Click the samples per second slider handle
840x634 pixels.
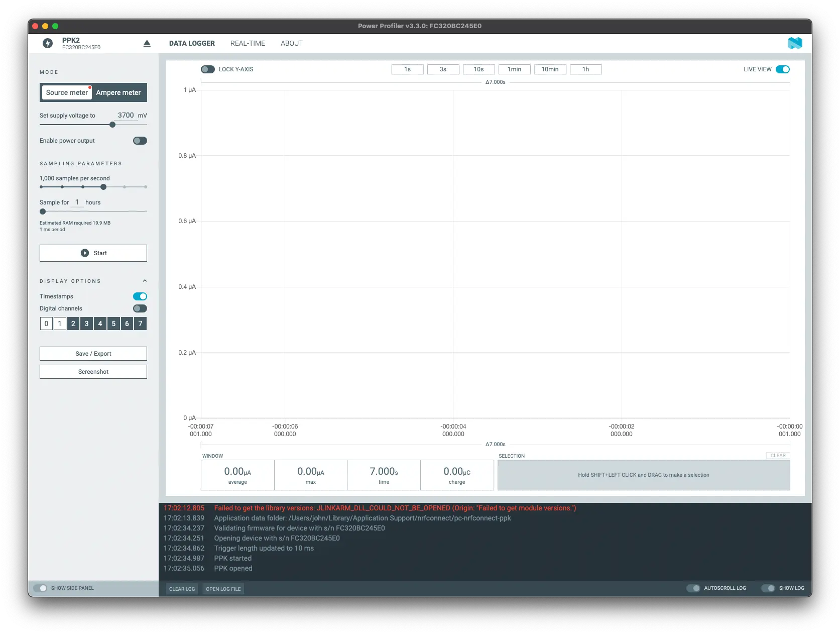[x=103, y=187]
